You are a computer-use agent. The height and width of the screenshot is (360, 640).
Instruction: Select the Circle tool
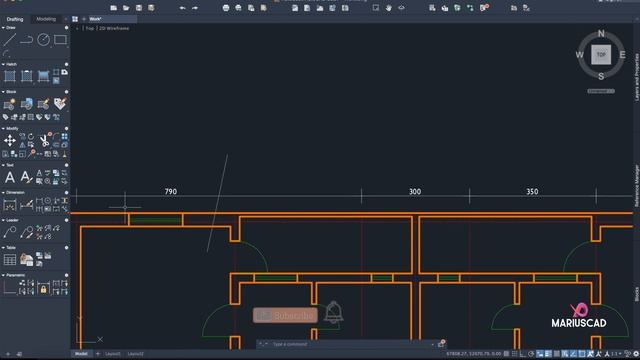pos(43,40)
